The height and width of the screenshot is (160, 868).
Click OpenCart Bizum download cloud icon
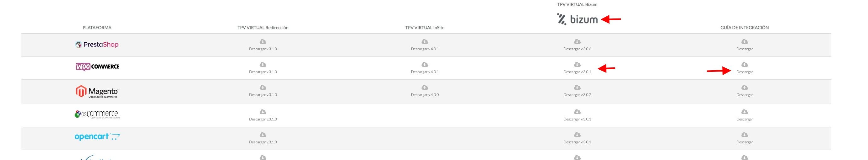coord(577,135)
